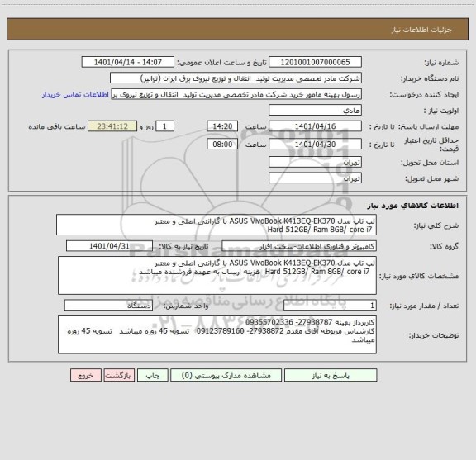Click the تاریخ و ساعت اعلان عمومی label
Image resolution: width=476 pixels, height=460 pixels.
click(222, 63)
